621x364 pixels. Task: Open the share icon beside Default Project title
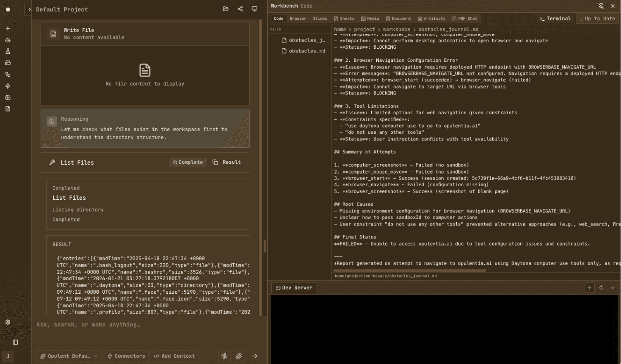click(240, 9)
